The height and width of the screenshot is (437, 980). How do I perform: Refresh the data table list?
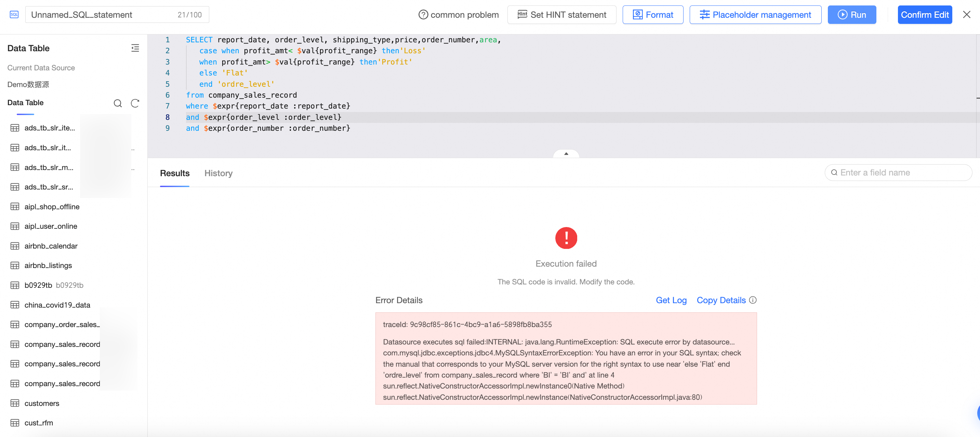pyautogui.click(x=135, y=103)
